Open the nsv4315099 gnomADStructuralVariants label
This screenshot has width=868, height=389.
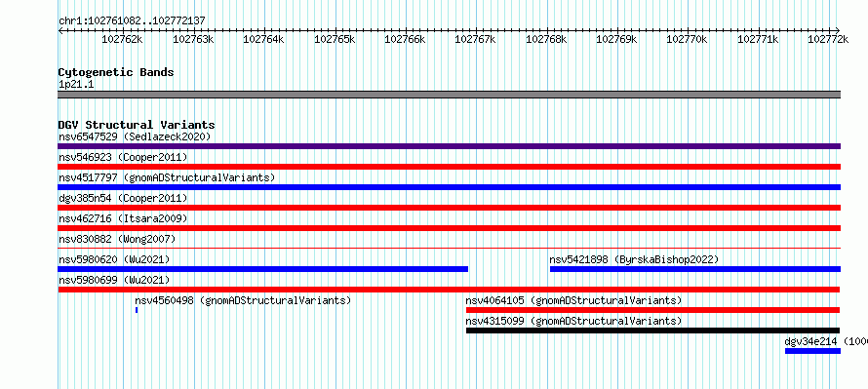click(x=573, y=321)
